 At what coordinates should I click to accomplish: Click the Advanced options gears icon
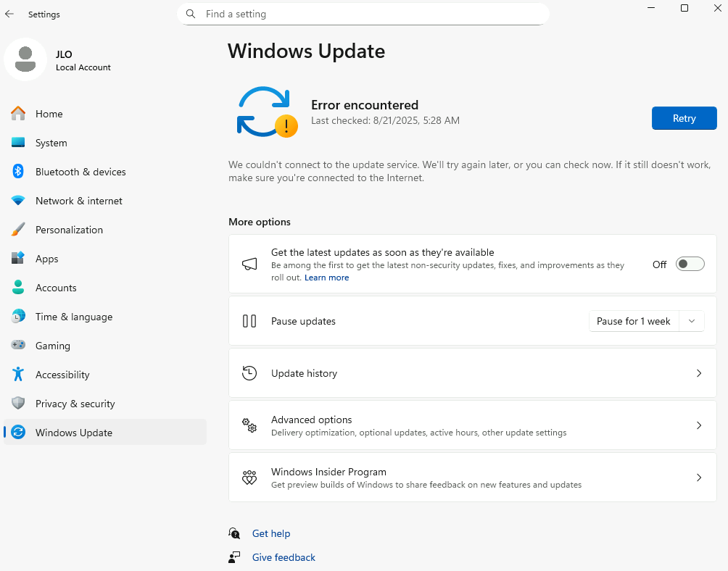[249, 425]
